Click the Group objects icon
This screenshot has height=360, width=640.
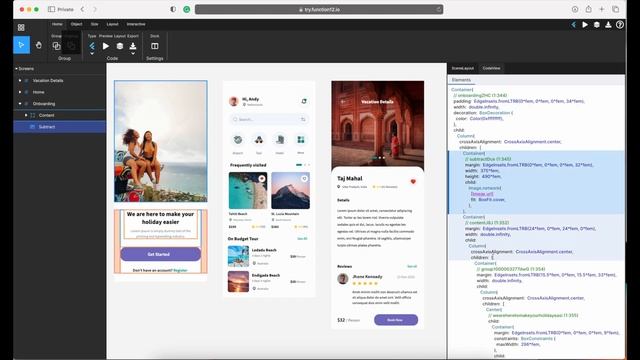pos(56,46)
